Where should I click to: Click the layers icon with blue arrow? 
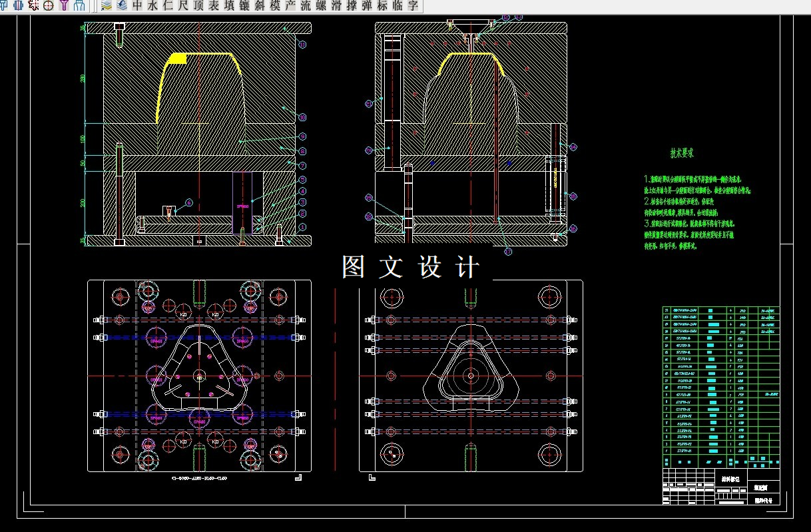pyautogui.click(x=122, y=5)
